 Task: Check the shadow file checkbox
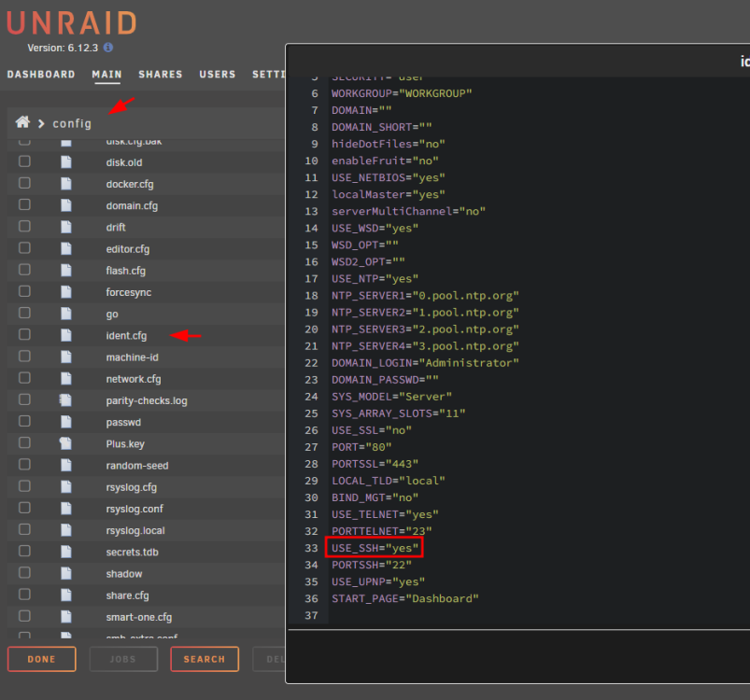point(24,572)
